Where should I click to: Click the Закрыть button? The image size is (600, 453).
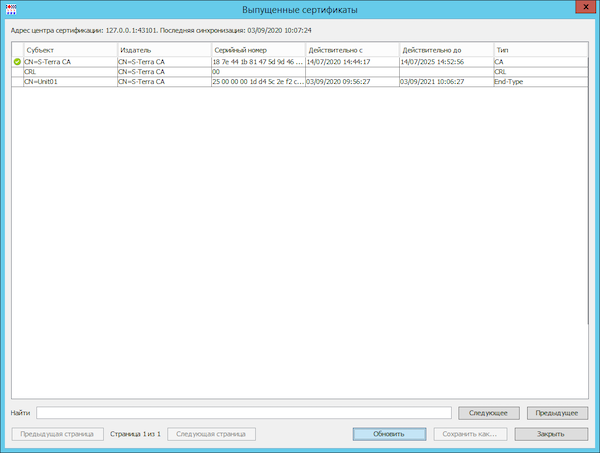click(551, 434)
